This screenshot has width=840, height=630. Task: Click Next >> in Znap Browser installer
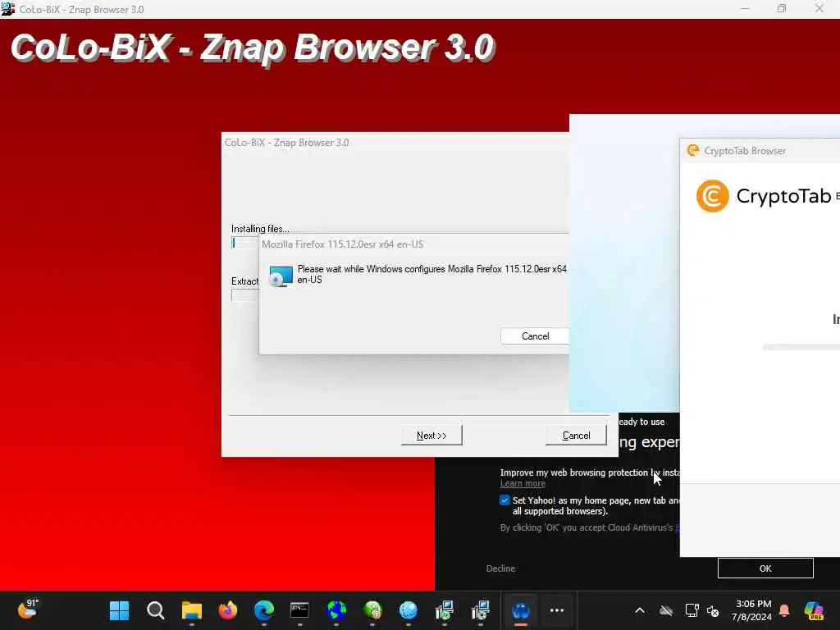point(431,436)
